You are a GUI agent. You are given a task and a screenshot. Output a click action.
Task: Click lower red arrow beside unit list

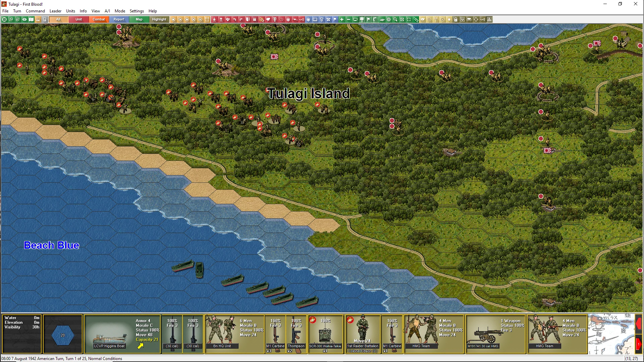639,344
